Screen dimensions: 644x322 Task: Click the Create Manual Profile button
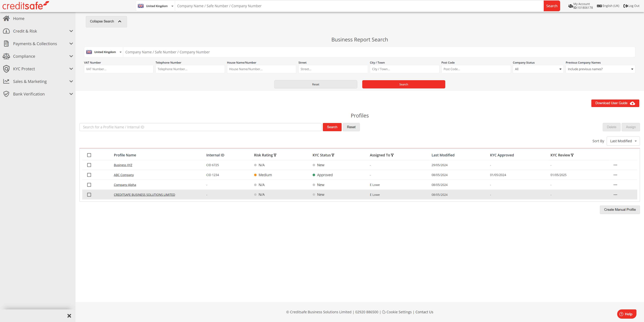click(x=620, y=210)
